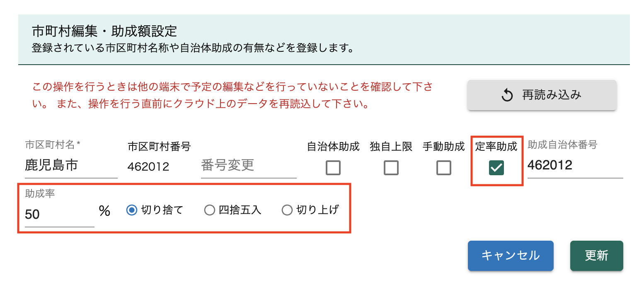
Task: Select the 切り捨て radio button
Action: point(132,210)
